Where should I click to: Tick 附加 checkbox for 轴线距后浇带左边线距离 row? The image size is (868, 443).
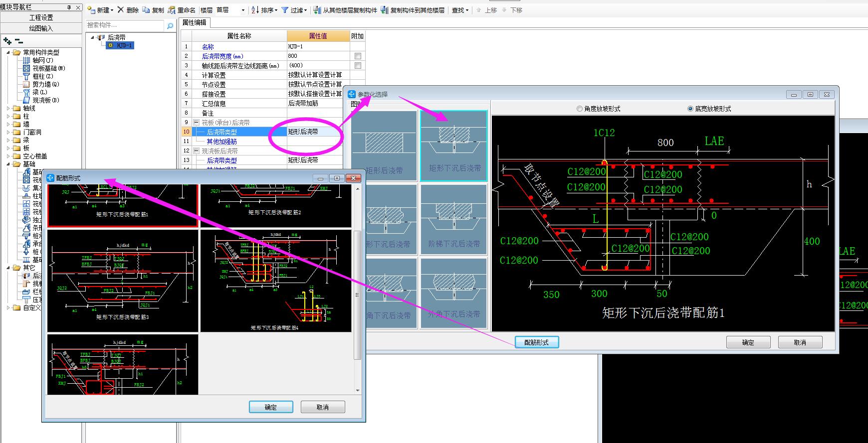click(x=358, y=65)
